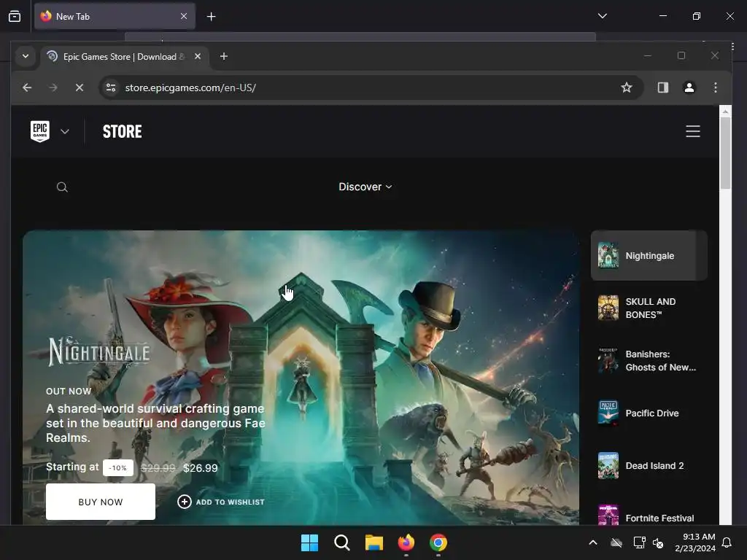The height and width of the screenshot is (560, 747).
Task: Expand the Discover dropdown
Action: pyautogui.click(x=365, y=187)
